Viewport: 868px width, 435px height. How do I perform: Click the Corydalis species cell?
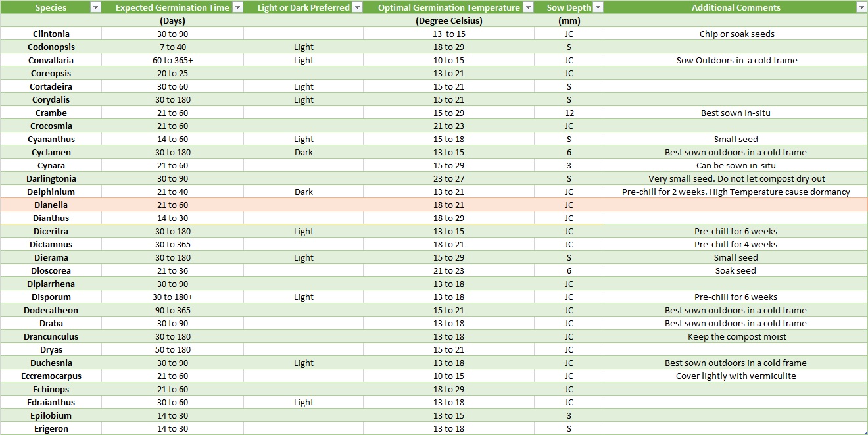click(x=51, y=99)
